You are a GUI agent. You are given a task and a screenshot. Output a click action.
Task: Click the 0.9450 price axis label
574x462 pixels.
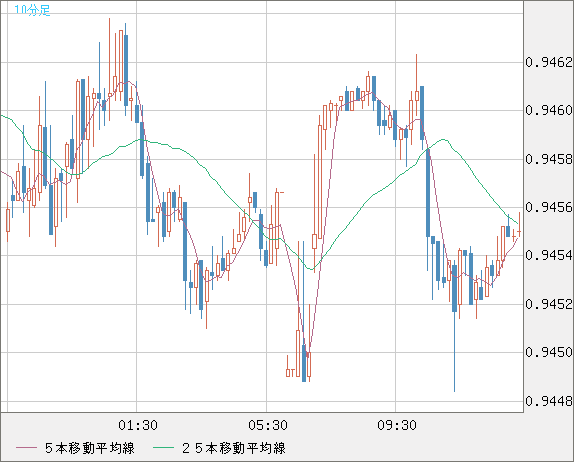coord(549,352)
